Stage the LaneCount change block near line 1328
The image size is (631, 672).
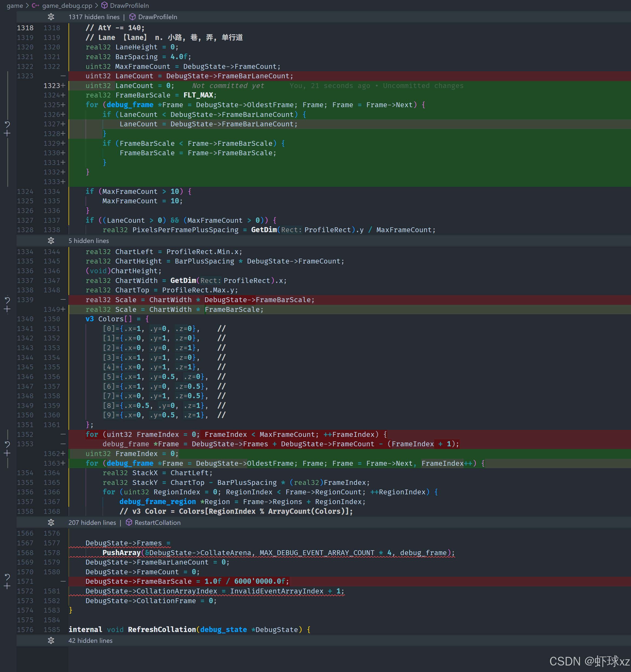tap(7, 134)
